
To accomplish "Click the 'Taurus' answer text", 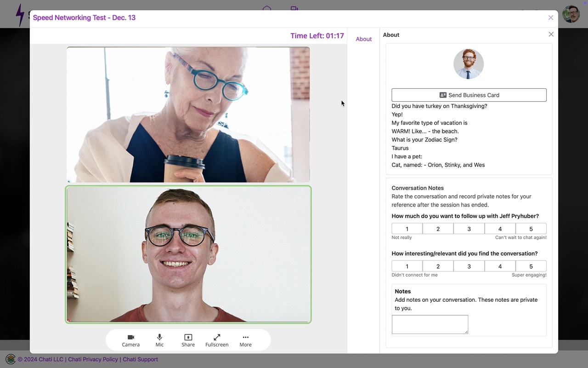I will click(400, 148).
